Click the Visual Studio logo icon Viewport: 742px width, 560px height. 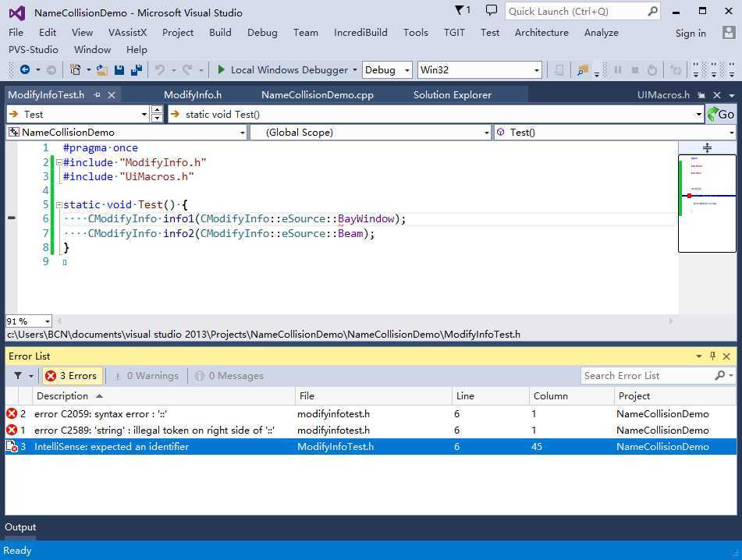(16, 12)
